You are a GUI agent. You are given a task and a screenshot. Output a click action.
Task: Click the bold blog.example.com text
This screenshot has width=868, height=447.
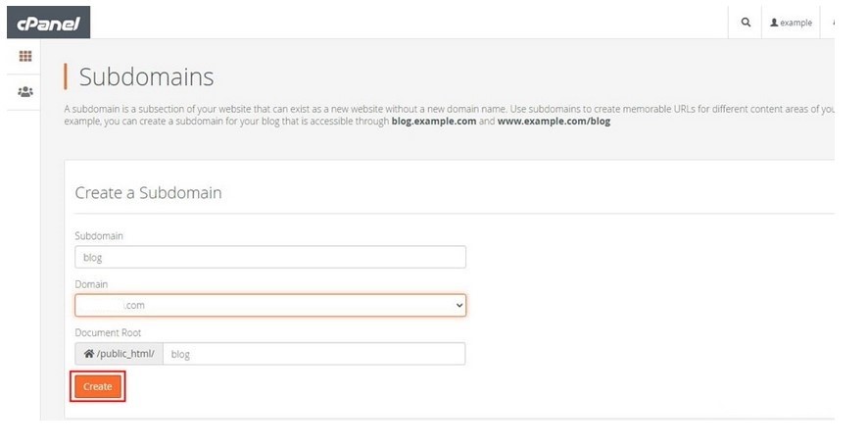pyautogui.click(x=432, y=123)
